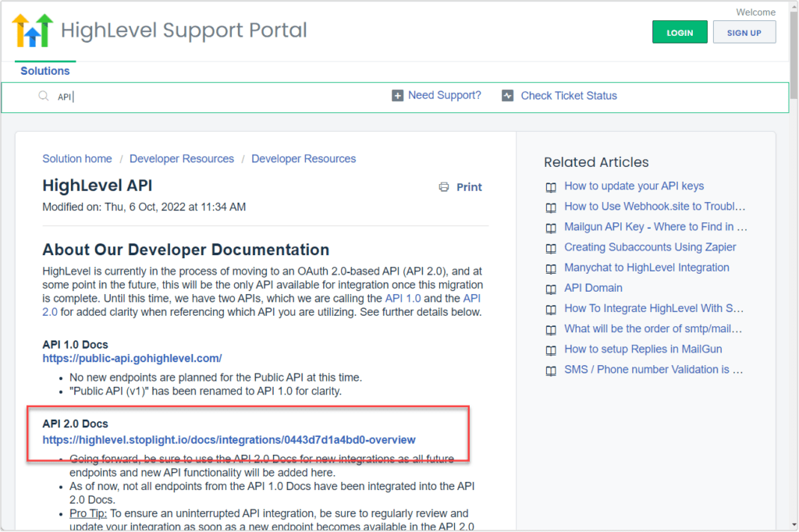Open the Need Support? link
Screen dimensions: 799x532
pyautogui.click(x=444, y=95)
